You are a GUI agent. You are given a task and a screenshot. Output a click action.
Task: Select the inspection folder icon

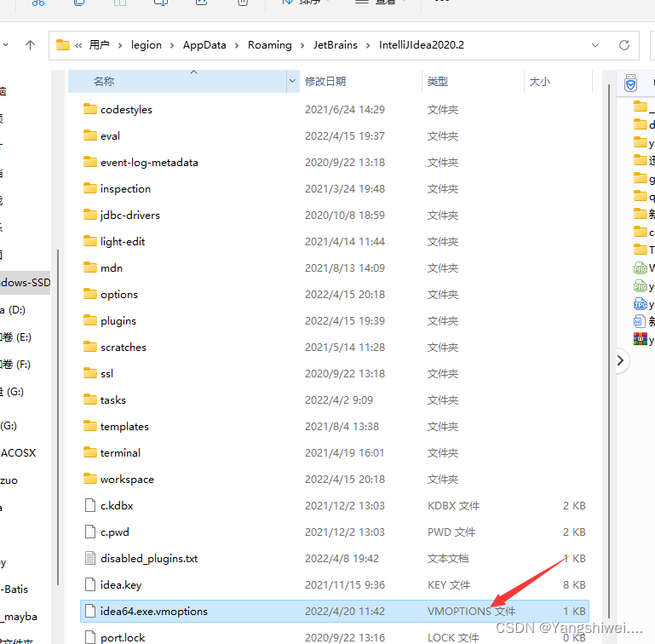(89, 188)
